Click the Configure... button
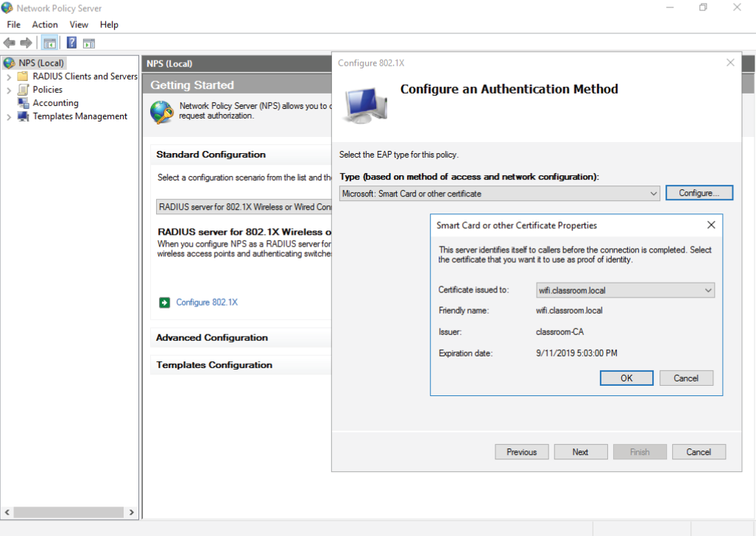 [699, 193]
